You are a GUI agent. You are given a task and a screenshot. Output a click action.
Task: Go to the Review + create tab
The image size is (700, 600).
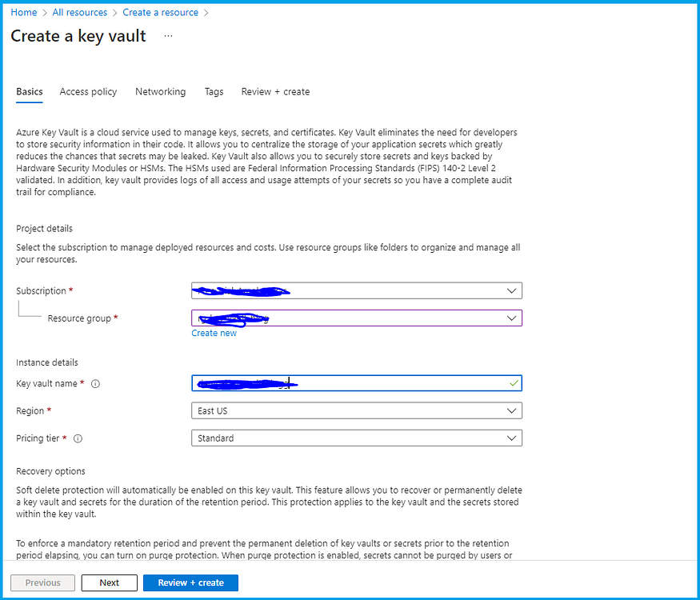[275, 91]
